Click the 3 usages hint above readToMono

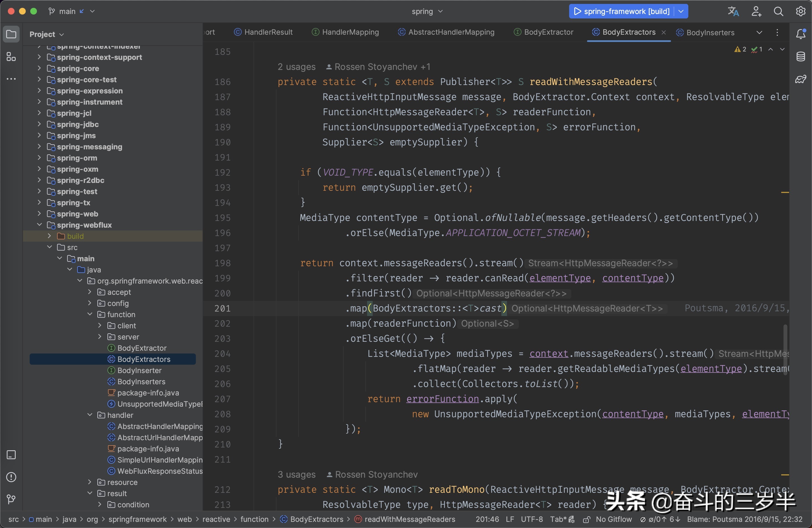pos(297,475)
